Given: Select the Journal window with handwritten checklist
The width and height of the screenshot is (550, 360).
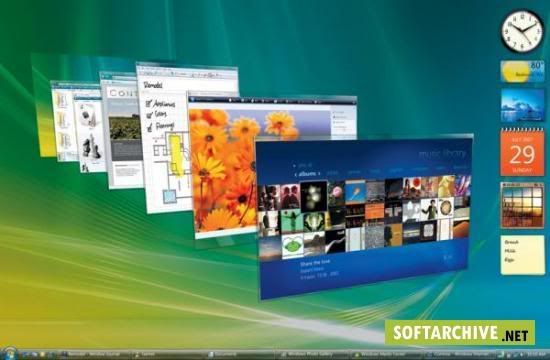Looking at the screenshot, I should pyautogui.click(x=165, y=140).
